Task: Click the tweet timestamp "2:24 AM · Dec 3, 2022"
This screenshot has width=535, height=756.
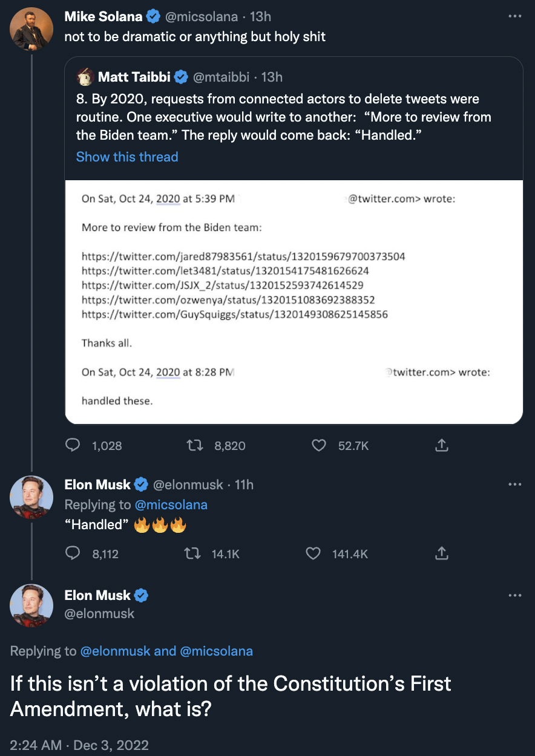Action: (x=79, y=745)
